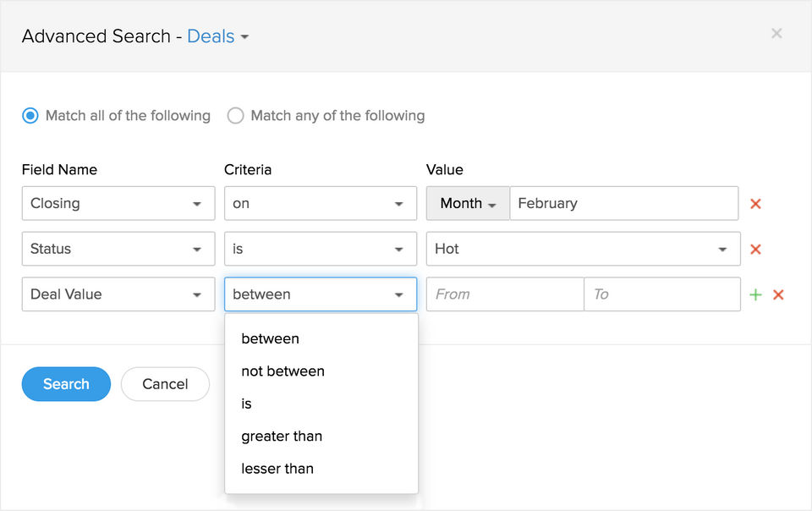This screenshot has width=812, height=511.
Task: Click the Search button
Action: click(66, 384)
